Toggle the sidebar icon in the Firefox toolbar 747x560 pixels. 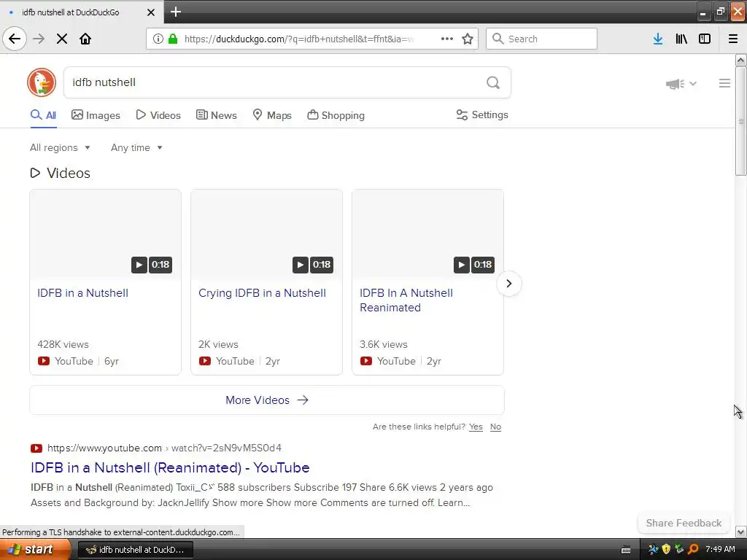(705, 39)
